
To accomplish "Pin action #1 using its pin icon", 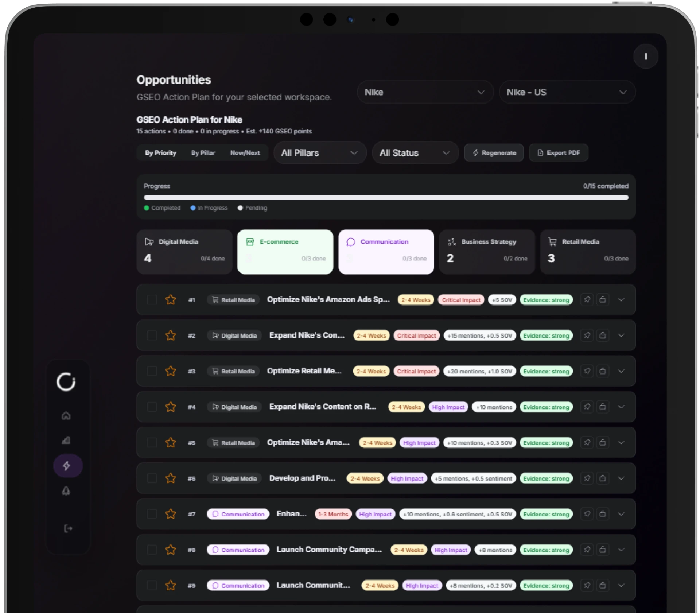I will click(x=587, y=299).
